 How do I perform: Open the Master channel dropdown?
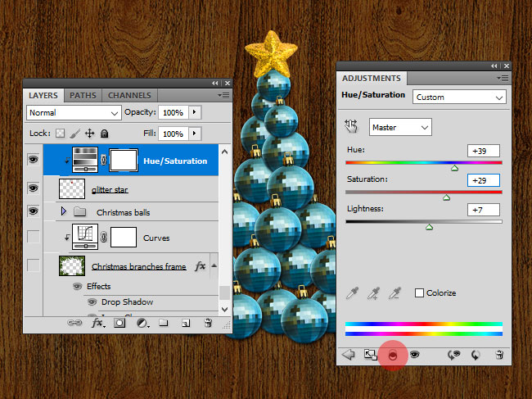tap(400, 127)
